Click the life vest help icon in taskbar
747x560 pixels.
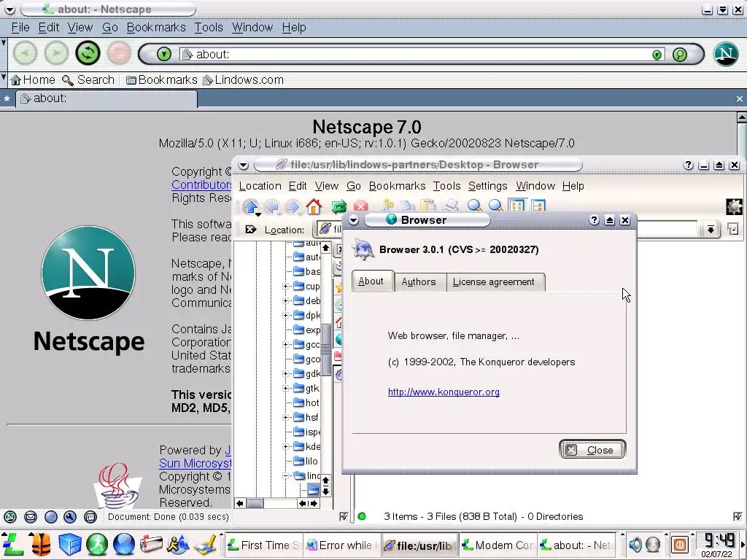tap(42, 545)
